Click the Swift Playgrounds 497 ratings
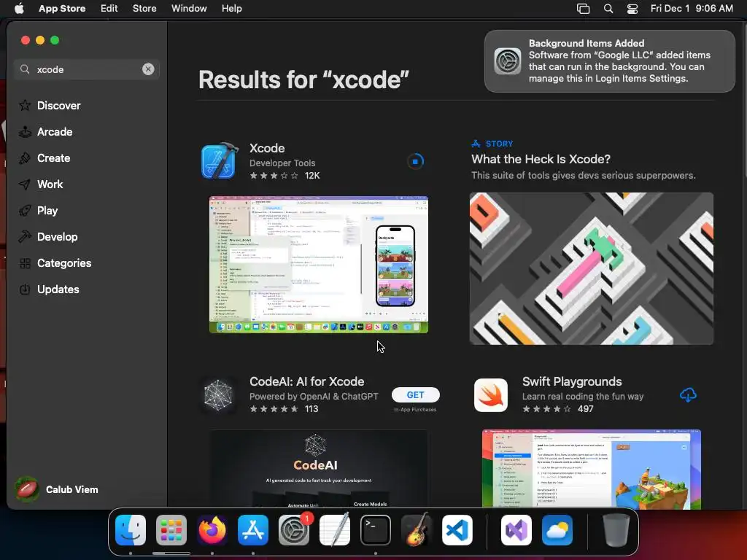Screen dimensions: 747x560 click(x=557, y=408)
